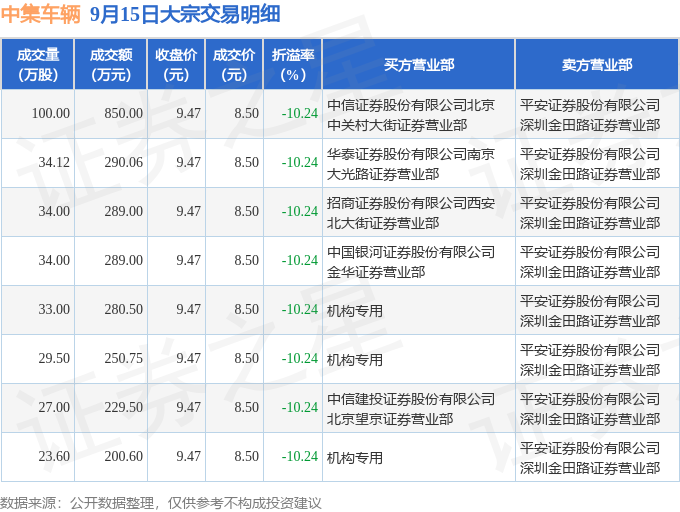
Task: Select the 折溢率(%) column header
Action: click(x=293, y=65)
